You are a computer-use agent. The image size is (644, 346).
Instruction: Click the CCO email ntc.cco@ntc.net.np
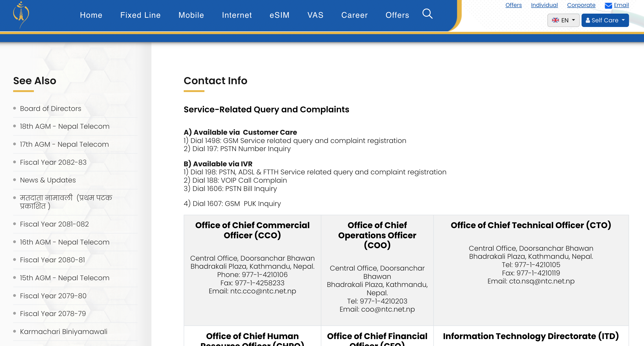[x=263, y=291]
